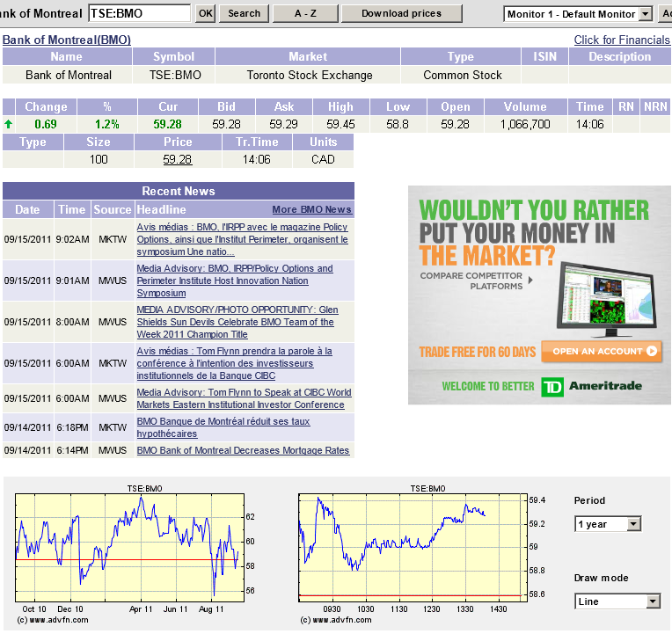Click the green up arrow change indicator
The image size is (672, 634).
tap(9, 124)
